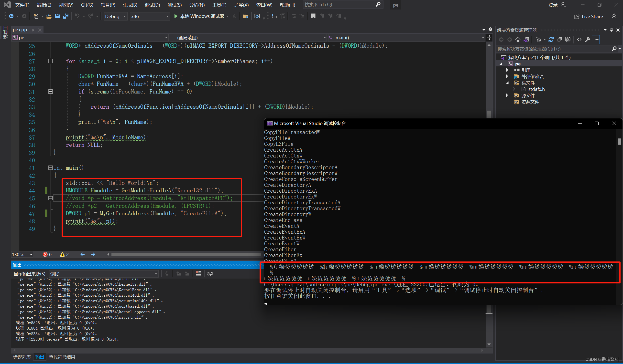Expand the 源文件 folder in the tree
This screenshot has height=364, width=623.
pos(507,95)
